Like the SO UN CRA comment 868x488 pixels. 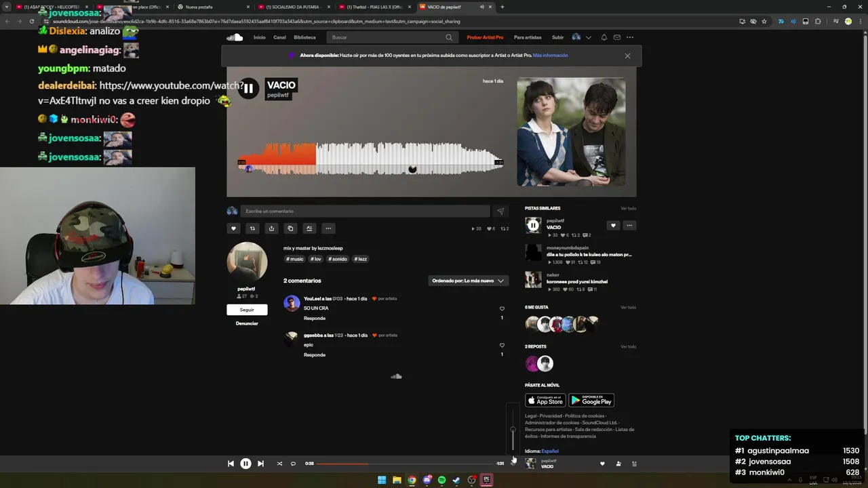502,309
